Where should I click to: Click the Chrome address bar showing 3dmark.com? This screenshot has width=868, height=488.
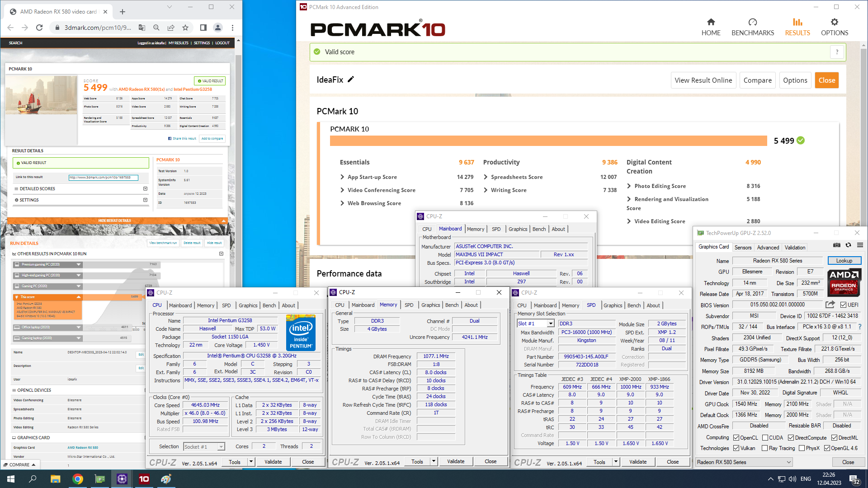(x=98, y=28)
